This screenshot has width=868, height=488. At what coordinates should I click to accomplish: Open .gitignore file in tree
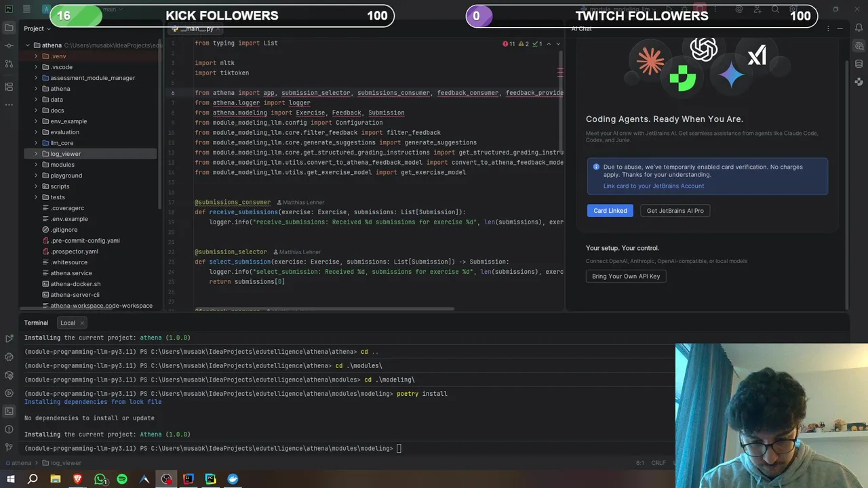point(64,230)
